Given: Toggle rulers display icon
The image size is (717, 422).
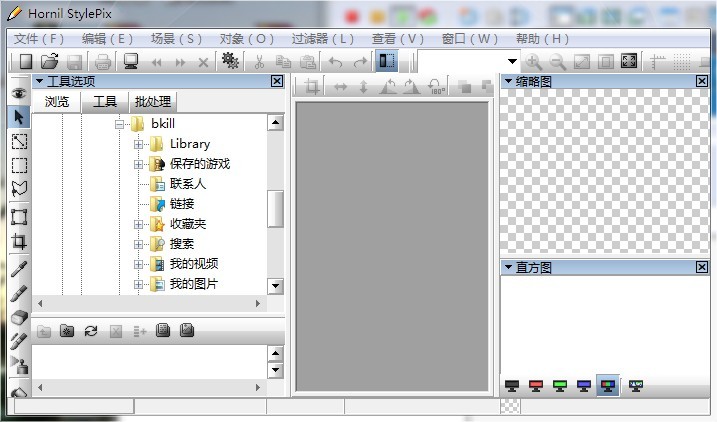Looking at the screenshot, I should point(658,62).
